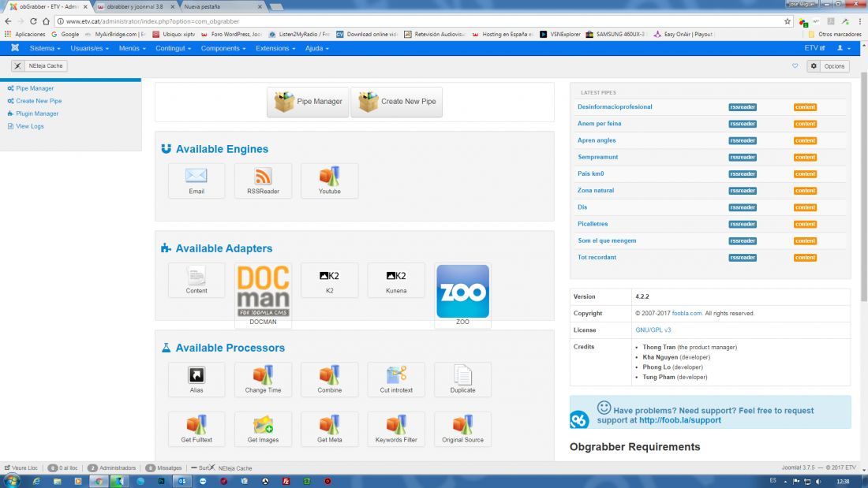
Task: Open the Desinformacioprofesional pipe
Action: 615,106
